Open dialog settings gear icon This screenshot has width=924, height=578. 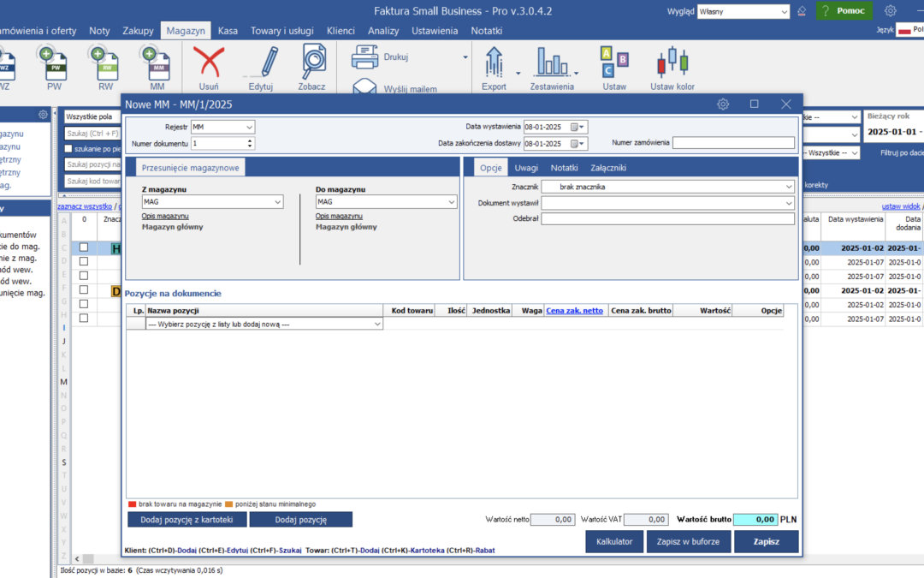coord(723,104)
